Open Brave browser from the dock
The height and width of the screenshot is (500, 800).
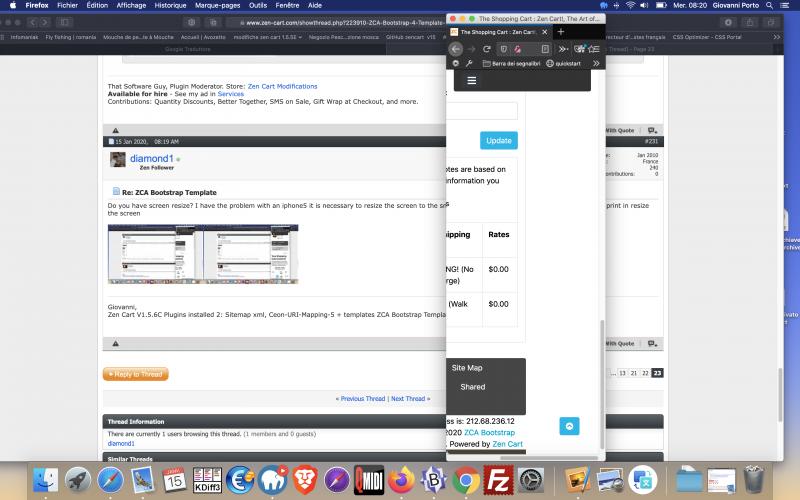tap(305, 480)
